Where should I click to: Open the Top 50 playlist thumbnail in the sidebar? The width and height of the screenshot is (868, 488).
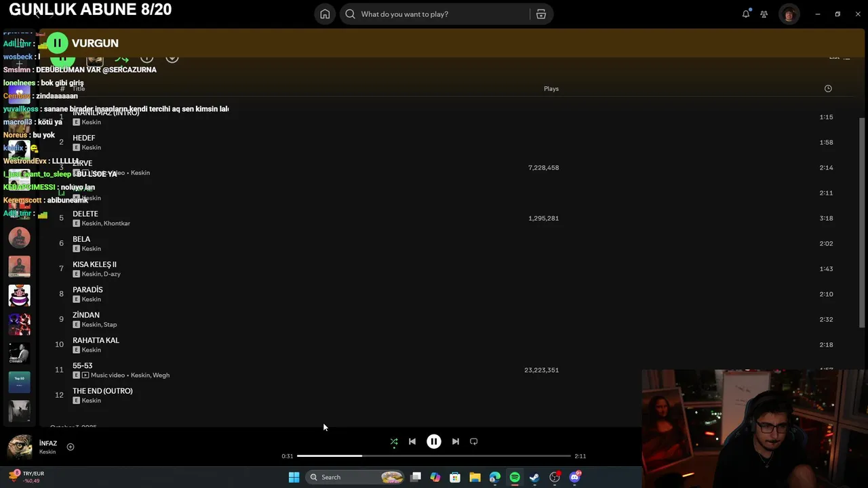[19, 382]
